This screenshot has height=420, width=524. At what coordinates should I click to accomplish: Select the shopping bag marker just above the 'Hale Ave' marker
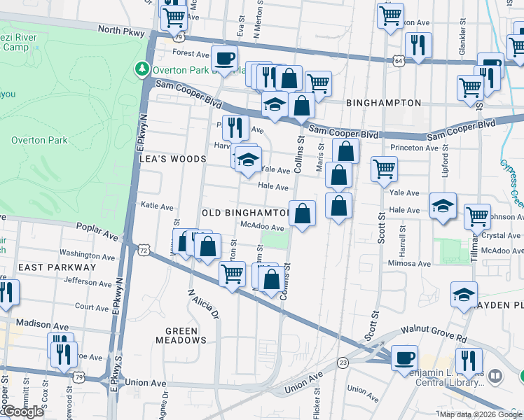(338, 175)
